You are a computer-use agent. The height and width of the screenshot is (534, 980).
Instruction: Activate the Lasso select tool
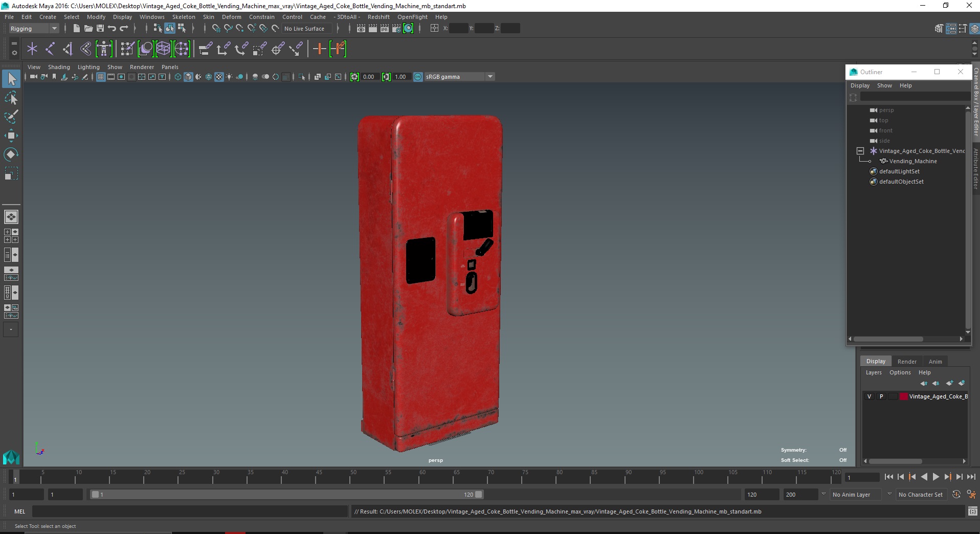click(11, 98)
